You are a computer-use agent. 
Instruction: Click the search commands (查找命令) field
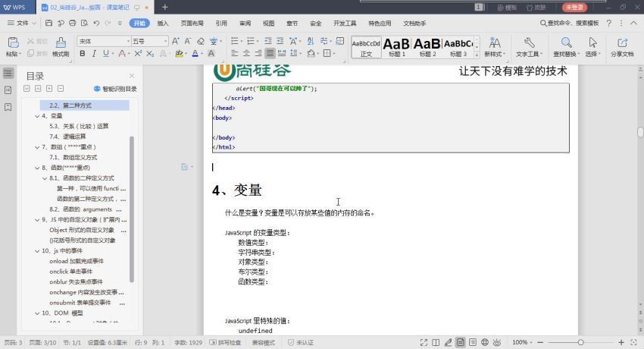[570, 23]
